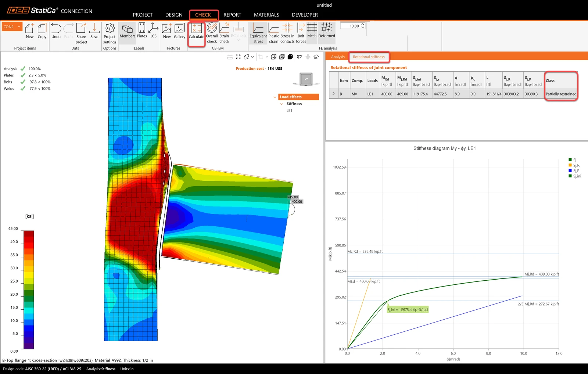Switch to the Rotational stiffness tab

(x=369, y=57)
